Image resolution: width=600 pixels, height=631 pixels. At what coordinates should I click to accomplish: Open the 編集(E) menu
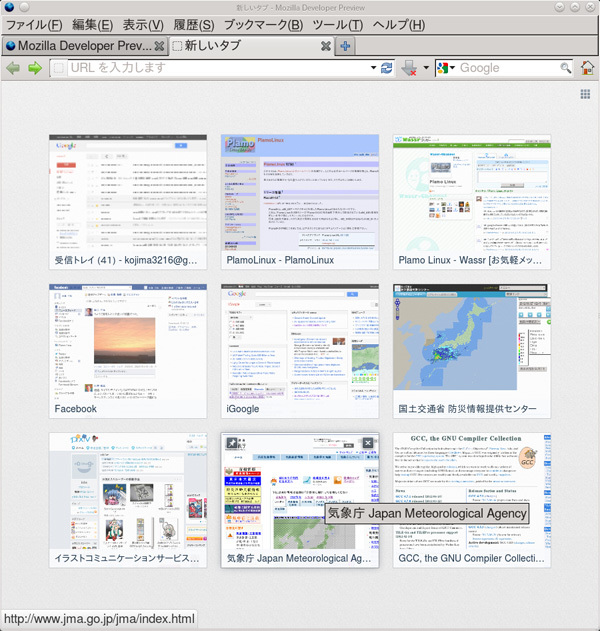(93, 25)
